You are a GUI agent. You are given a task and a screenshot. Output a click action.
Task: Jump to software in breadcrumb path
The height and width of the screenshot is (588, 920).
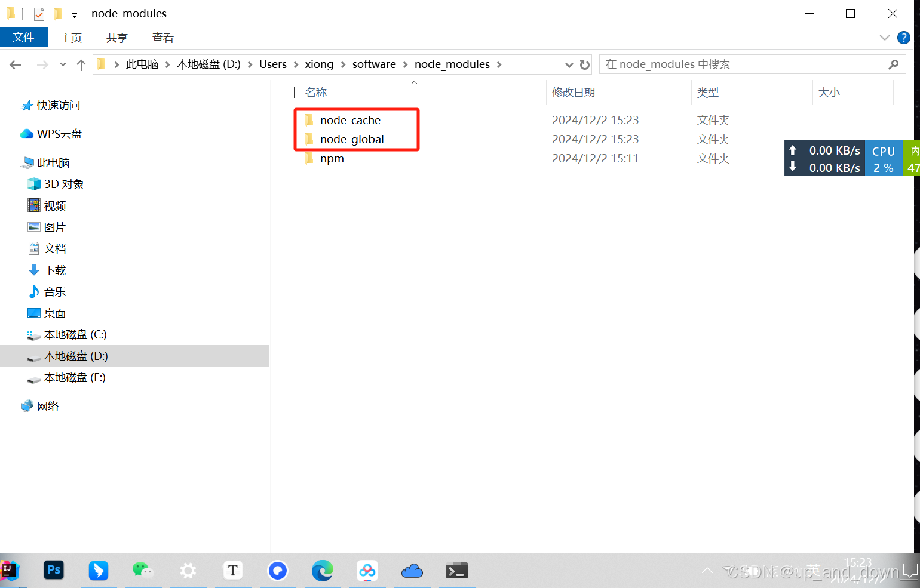pyautogui.click(x=374, y=64)
